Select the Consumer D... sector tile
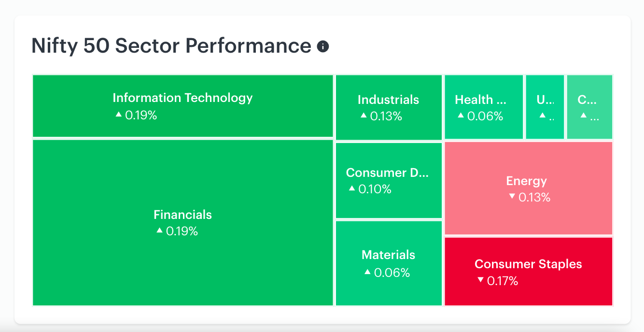 (389, 180)
